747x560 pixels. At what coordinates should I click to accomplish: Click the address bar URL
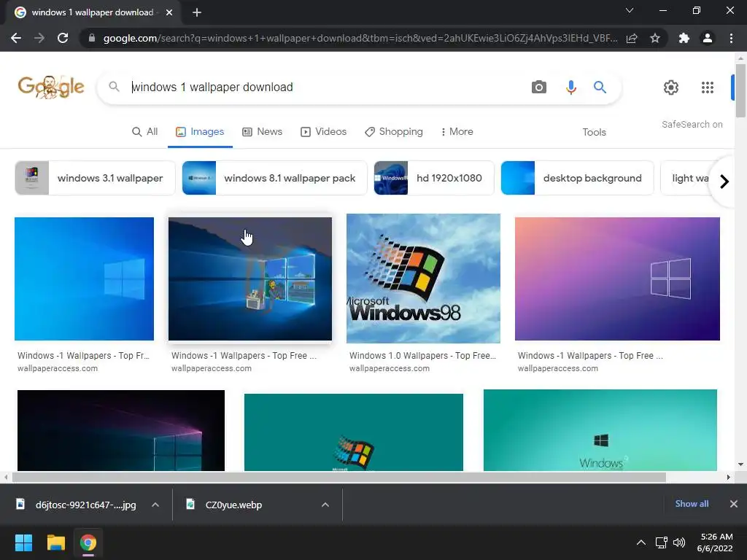[360, 38]
